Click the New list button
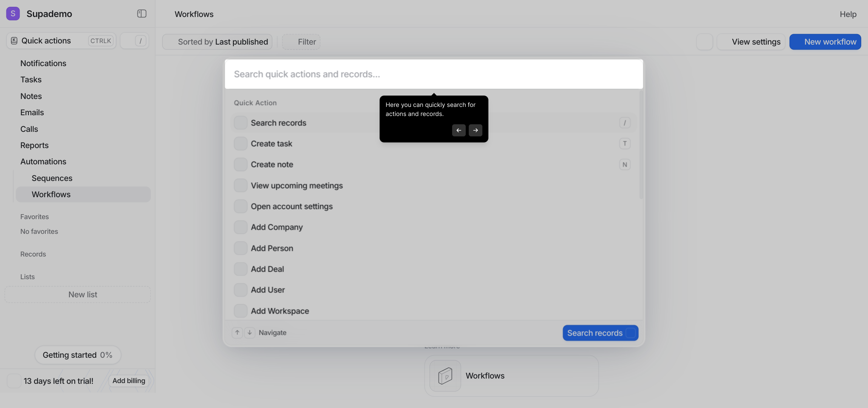 tap(77, 295)
